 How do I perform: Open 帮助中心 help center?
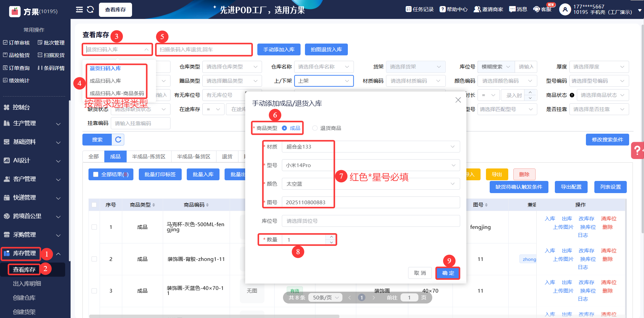point(454,9)
